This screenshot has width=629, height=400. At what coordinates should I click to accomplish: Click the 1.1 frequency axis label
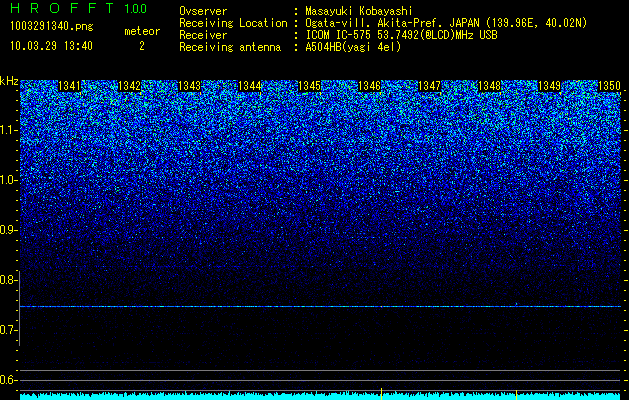(9, 130)
